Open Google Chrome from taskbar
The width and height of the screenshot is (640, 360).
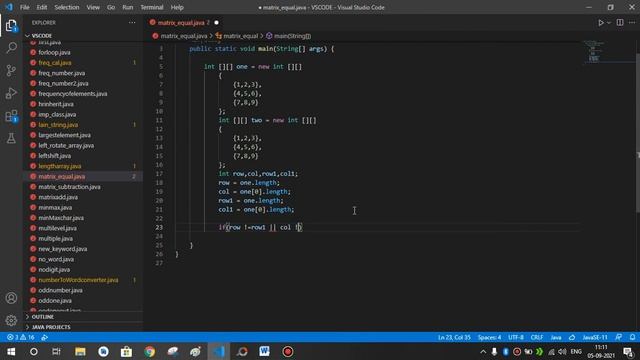click(149, 351)
